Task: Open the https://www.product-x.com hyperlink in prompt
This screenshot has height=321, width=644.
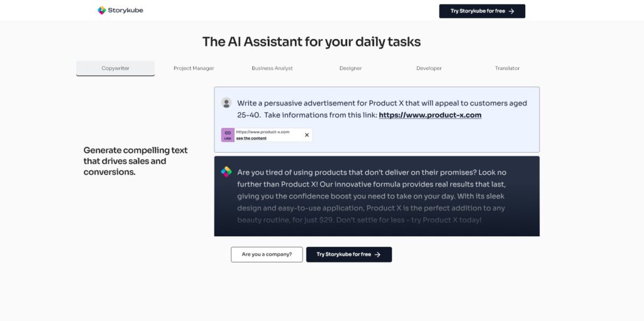Action: click(430, 116)
